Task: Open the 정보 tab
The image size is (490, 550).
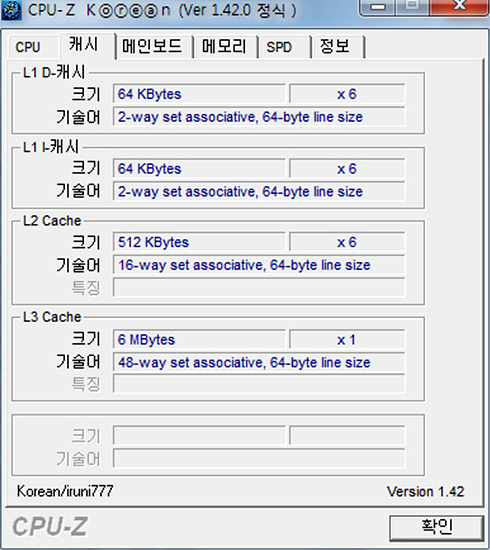Action: (338, 47)
